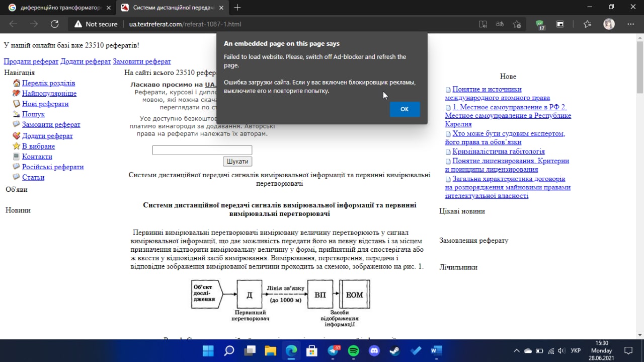Click the address bar URL
The width and height of the screenshot is (644, 362).
[x=185, y=24]
